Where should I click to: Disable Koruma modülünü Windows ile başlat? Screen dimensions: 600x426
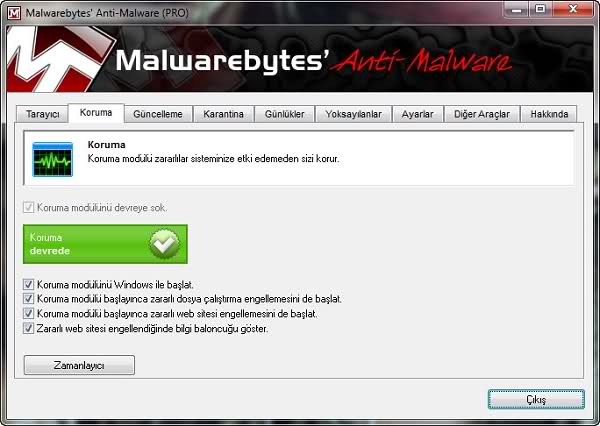(29, 285)
